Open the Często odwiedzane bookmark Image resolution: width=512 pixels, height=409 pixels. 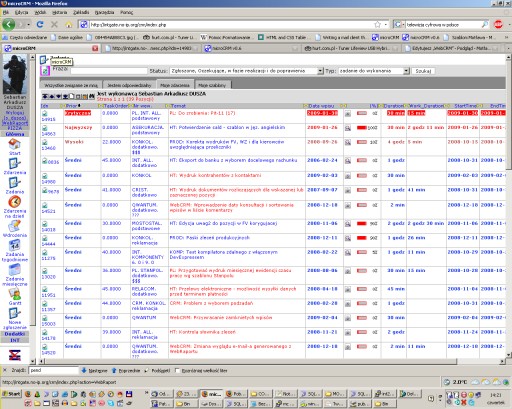tap(25, 37)
